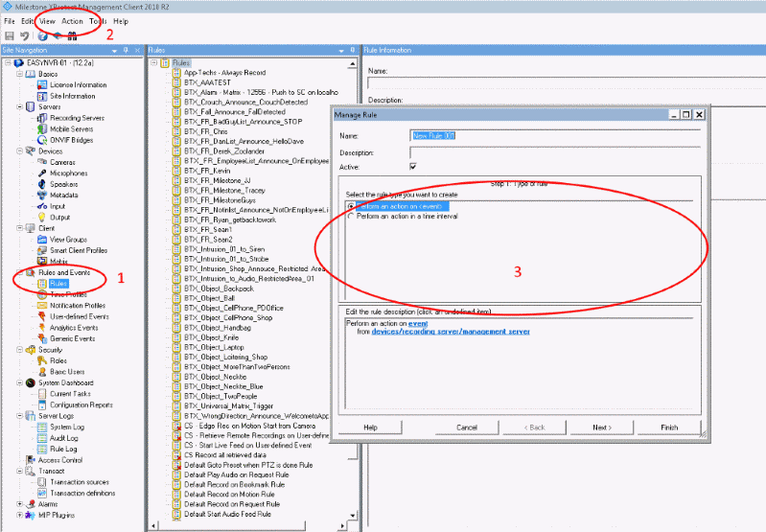Select the Speakers icon
The image size is (766, 532).
(42, 184)
